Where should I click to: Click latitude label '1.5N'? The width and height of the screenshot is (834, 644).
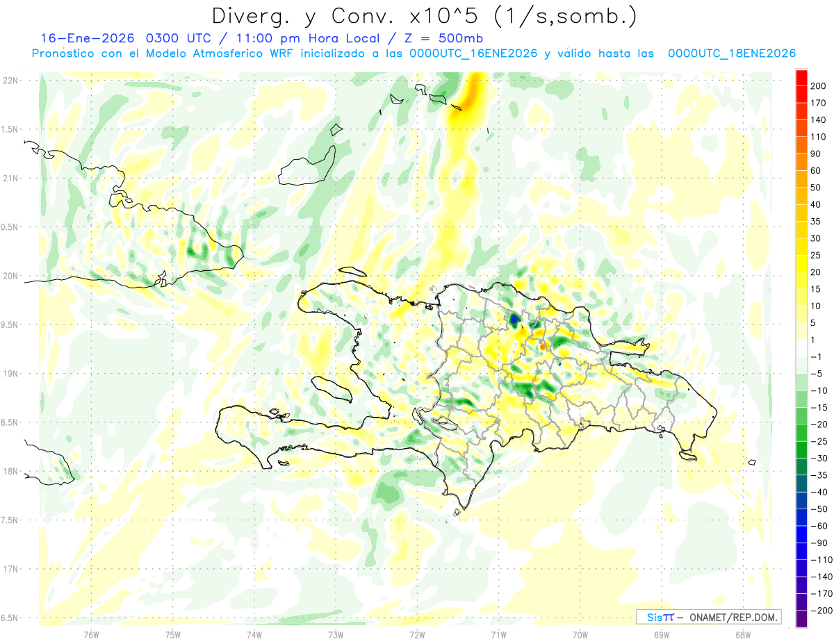point(11,129)
